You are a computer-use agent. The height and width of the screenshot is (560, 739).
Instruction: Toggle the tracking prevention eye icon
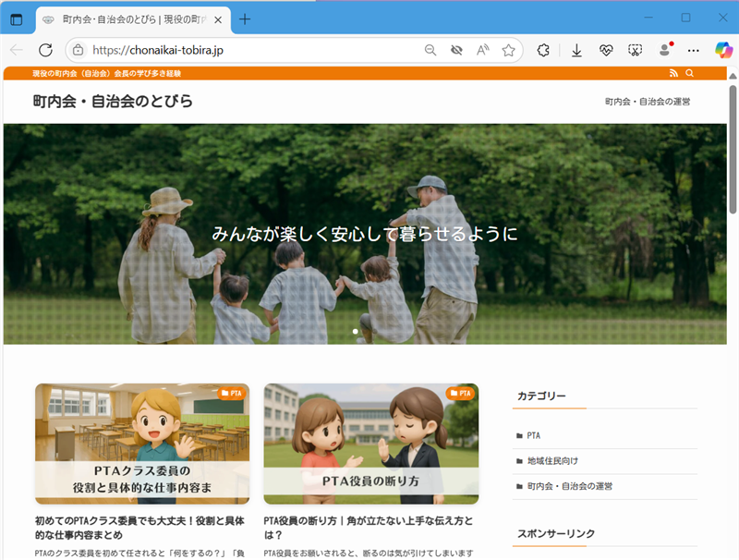[456, 51]
